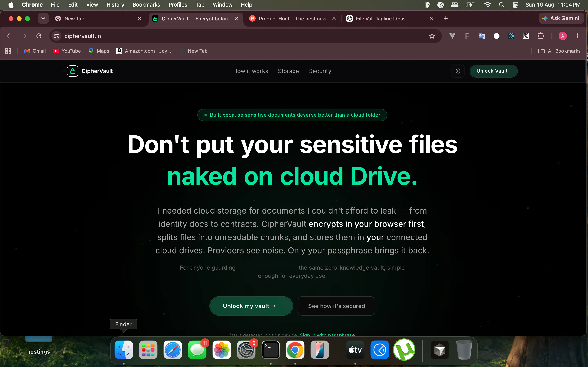Open the Profiles menu

pos(178,5)
